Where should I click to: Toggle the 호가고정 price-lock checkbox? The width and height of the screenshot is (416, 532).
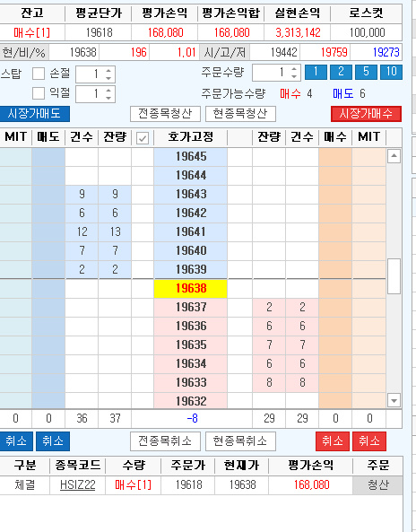[143, 138]
